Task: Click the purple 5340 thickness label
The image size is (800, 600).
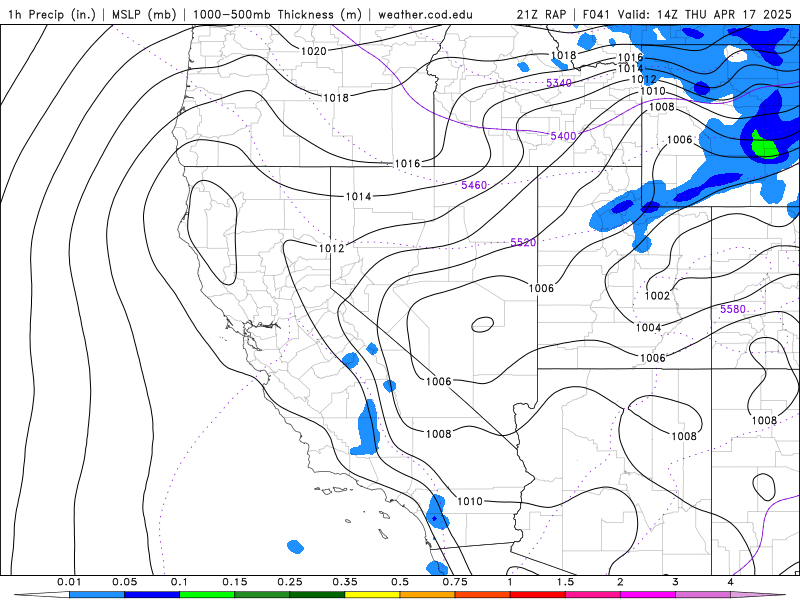Action: [559, 83]
